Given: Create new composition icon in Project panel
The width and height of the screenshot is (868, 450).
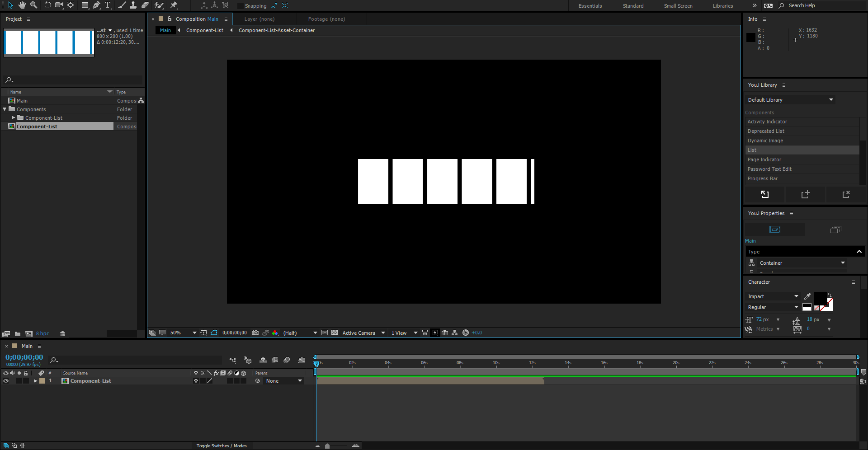Looking at the screenshot, I should tap(28, 334).
